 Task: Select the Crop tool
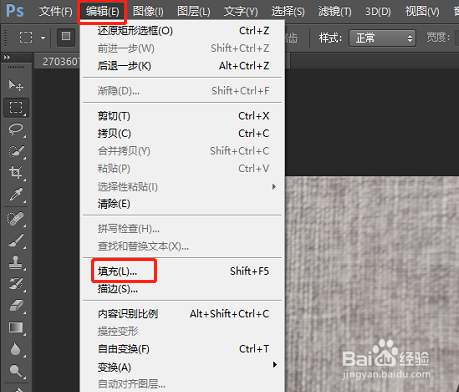click(x=16, y=173)
